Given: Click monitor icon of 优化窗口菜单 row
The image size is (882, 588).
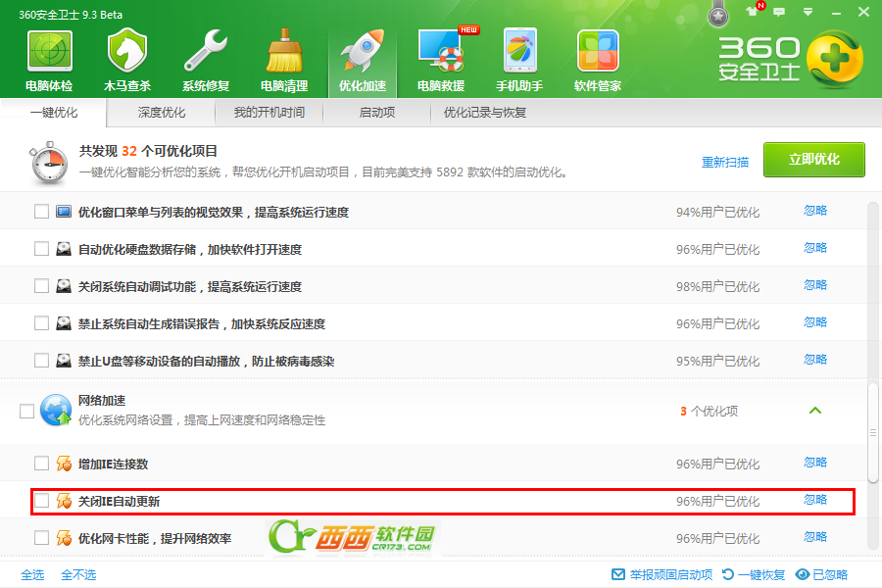Looking at the screenshot, I should coord(64,212).
